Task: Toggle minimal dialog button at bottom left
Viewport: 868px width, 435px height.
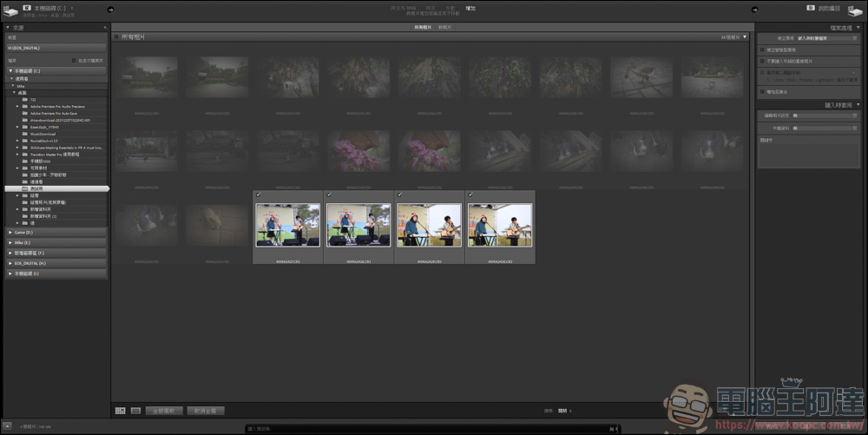Action: click(x=7, y=426)
